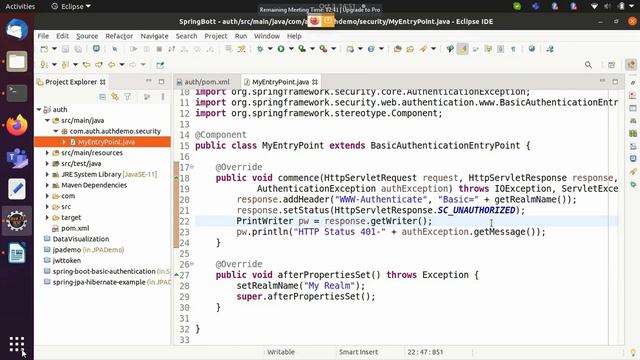Open the Debug configurations dropdown arrow
Image resolution: width=640 pixels, height=360 pixels.
coord(270,49)
